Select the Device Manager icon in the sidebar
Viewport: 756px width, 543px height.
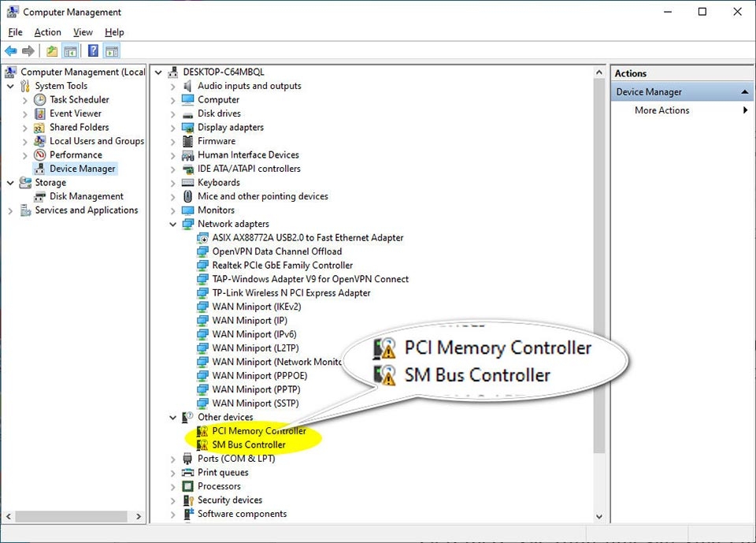[x=39, y=168]
